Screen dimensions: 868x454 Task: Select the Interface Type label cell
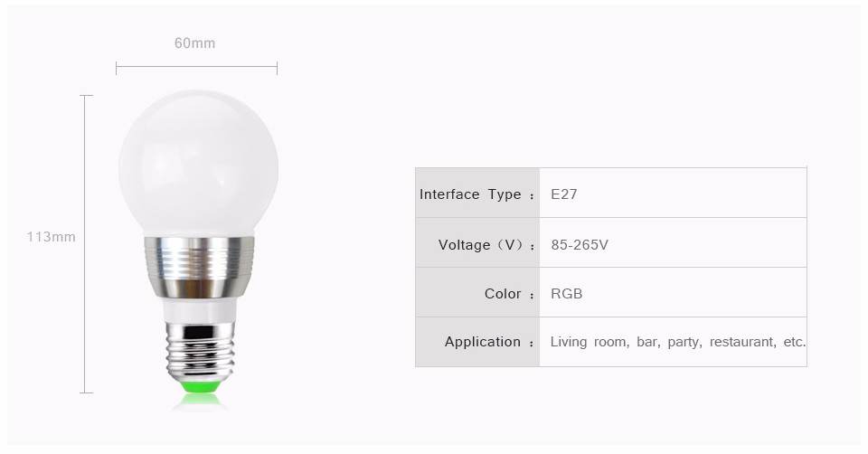point(477,193)
